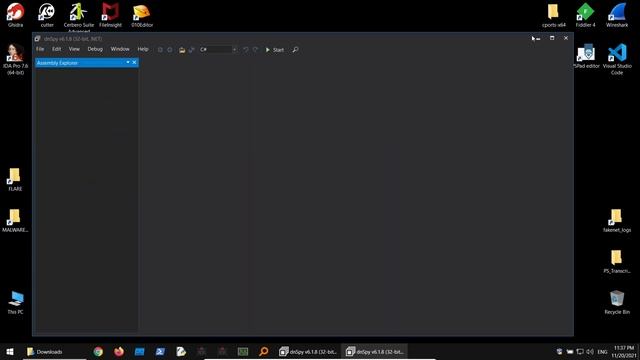Select the PSPad editor desktop icon
Image resolution: width=640 pixels, height=360 pixels.
[x=586, y=56]
